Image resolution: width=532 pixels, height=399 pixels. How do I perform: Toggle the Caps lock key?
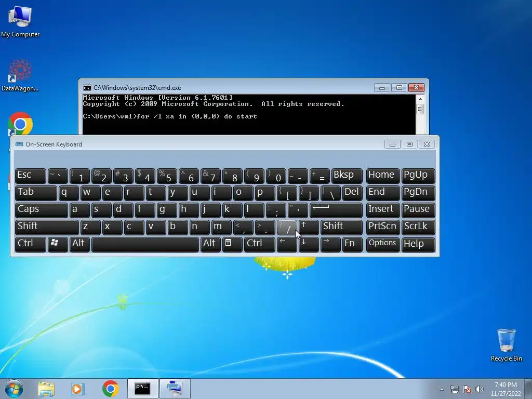42,210
